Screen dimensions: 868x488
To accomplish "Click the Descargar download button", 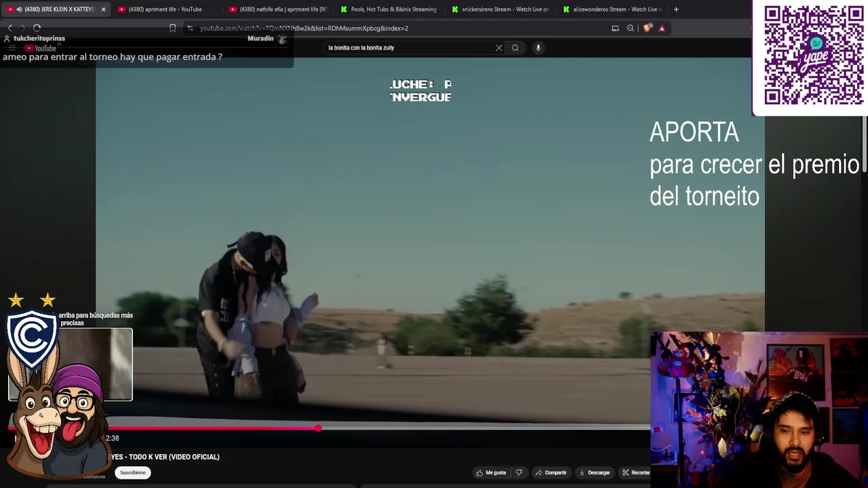I will click(x=594, y=472).
